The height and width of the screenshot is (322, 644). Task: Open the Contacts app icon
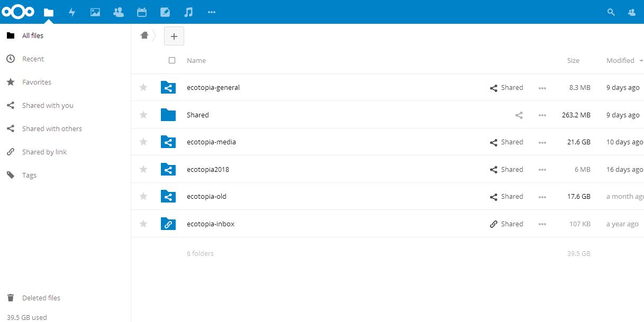tap(119, 12)
